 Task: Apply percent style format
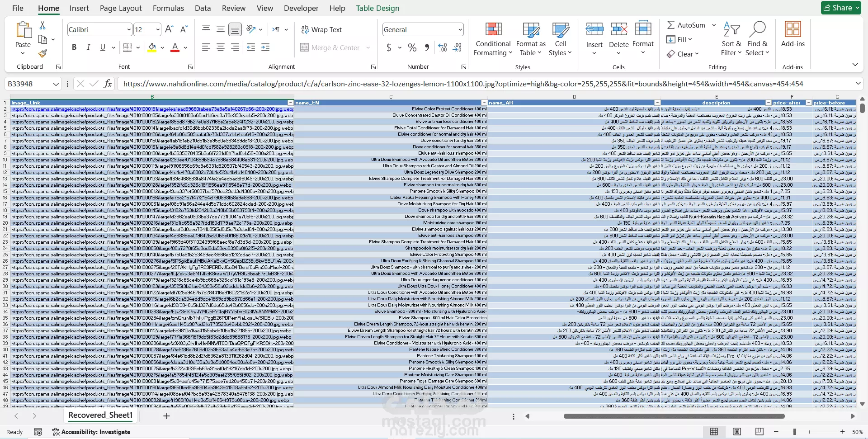pyautogui.click(x=412, y=47)
